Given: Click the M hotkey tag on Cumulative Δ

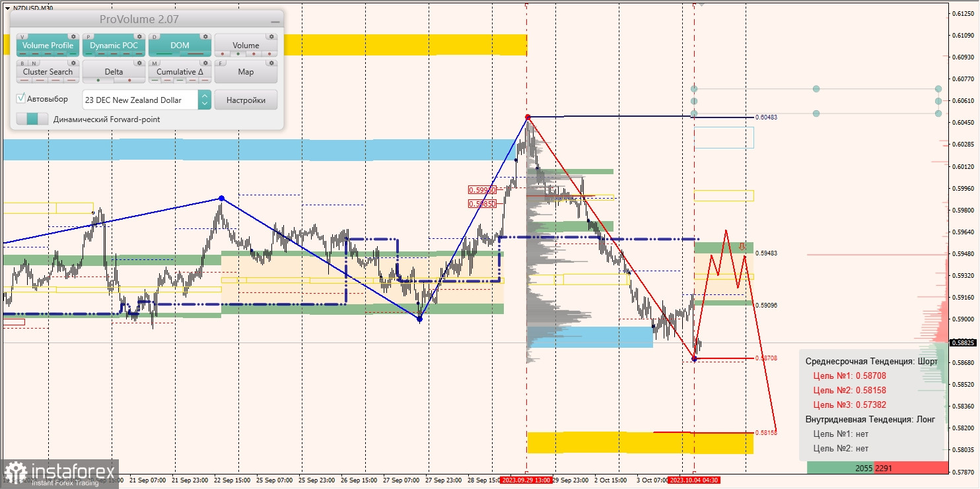Looking at the screenshot, I should 155,63.
